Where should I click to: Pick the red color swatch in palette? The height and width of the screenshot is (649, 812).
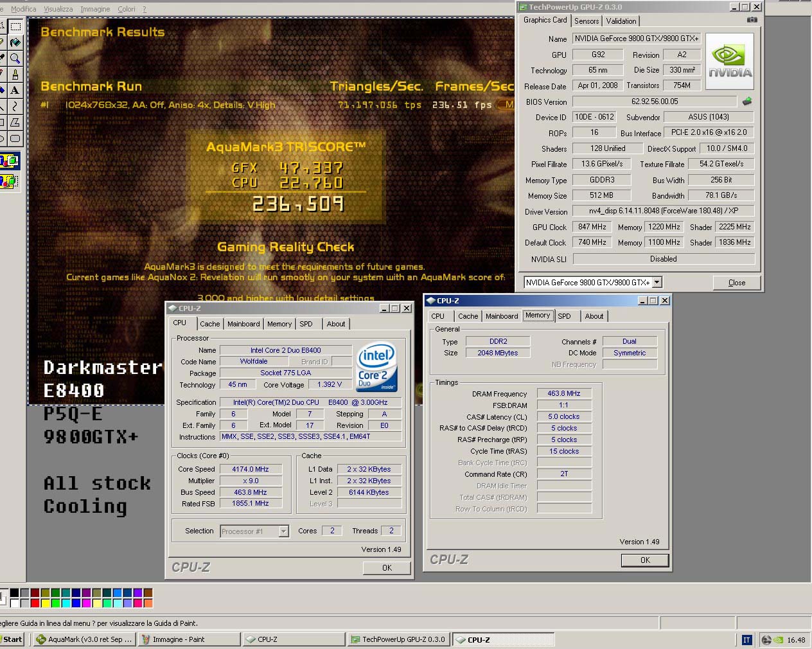(35, 603)
